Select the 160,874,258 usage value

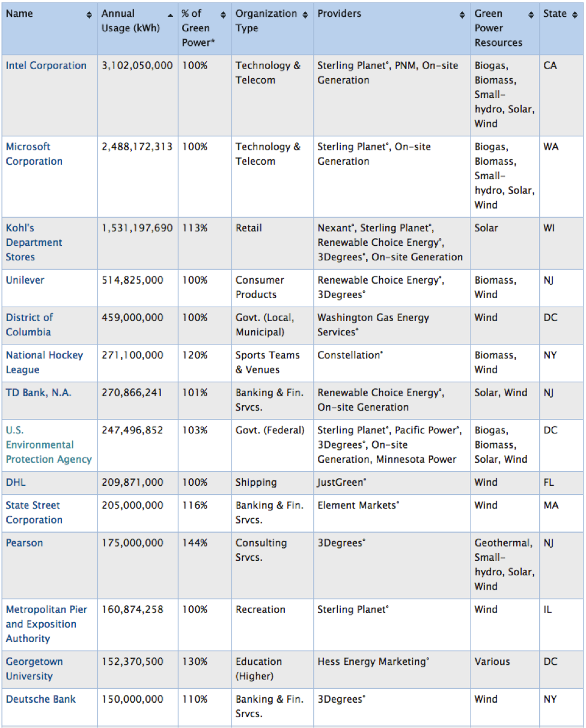(x=132, y=610)
